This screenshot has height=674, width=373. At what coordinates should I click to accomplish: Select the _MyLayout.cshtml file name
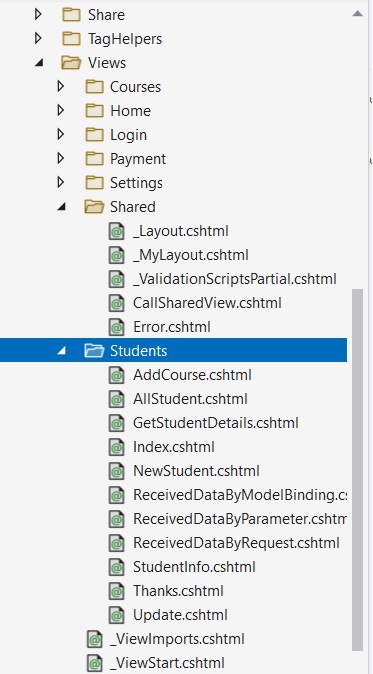[x=191, y=255]
